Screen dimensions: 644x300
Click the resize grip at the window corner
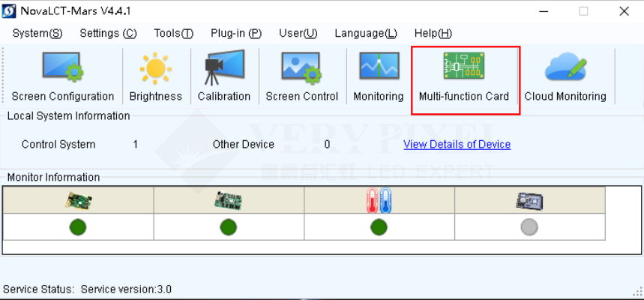click(638, 292)
